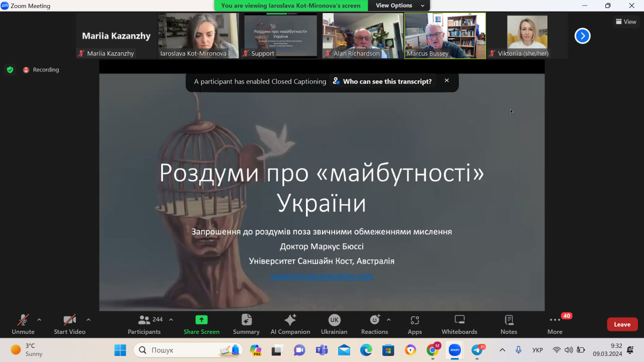
Task: Unmute the microphone
Action: coord(23,324)
